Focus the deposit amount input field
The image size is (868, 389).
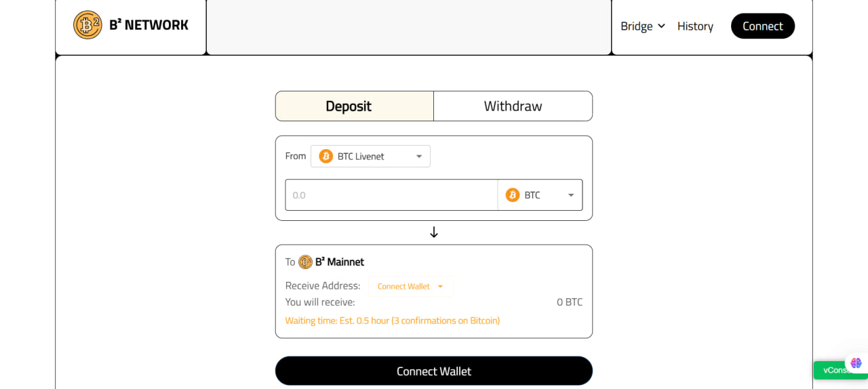pos(391,195)
